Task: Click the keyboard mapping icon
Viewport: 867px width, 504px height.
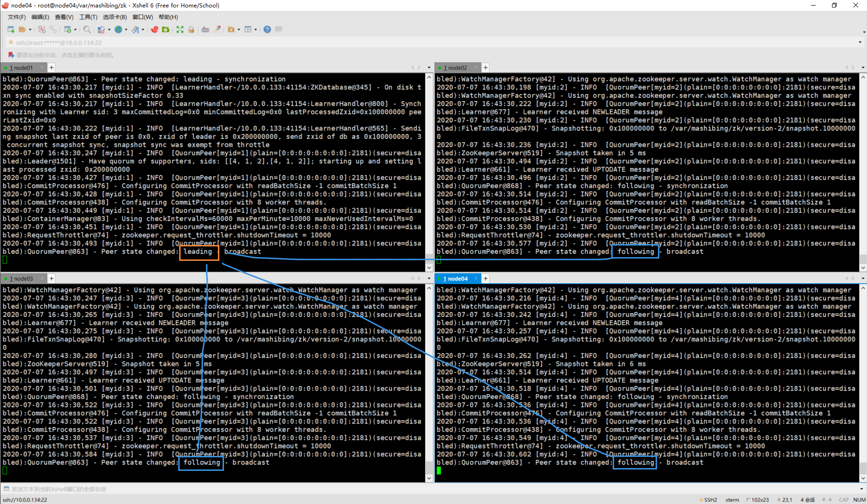Action: (205, 29)
